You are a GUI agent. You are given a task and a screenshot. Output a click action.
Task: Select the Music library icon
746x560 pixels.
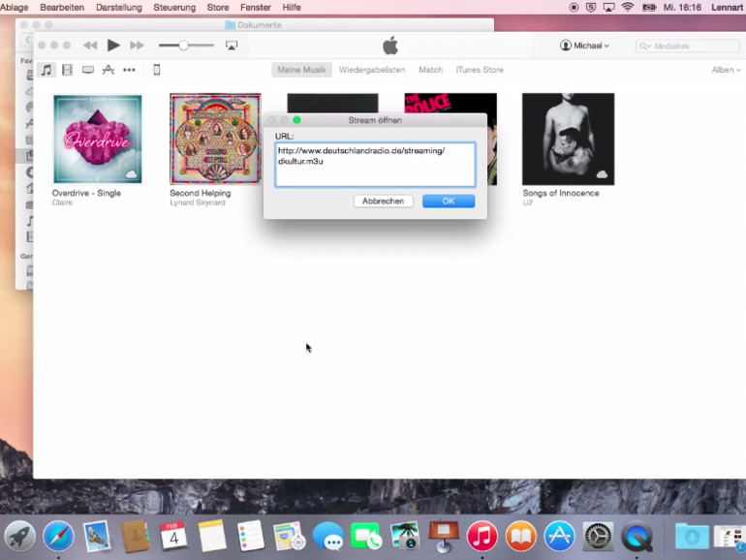click(47, 70)
